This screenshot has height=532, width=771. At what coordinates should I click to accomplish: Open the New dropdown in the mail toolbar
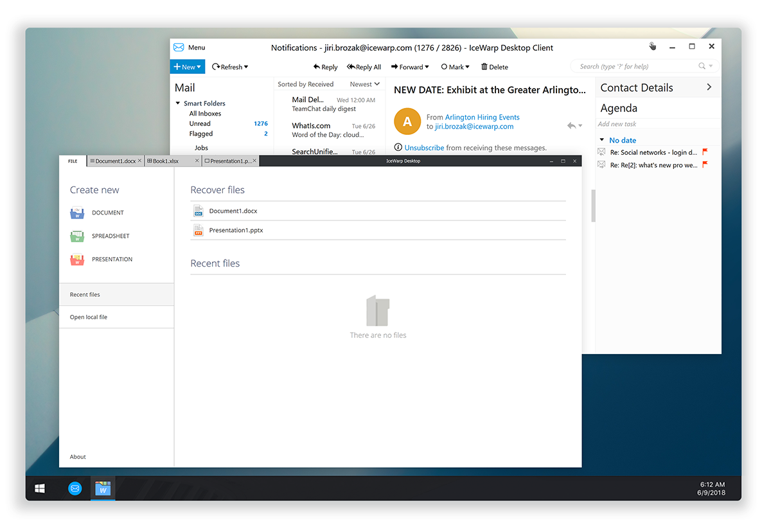[188, 67]
